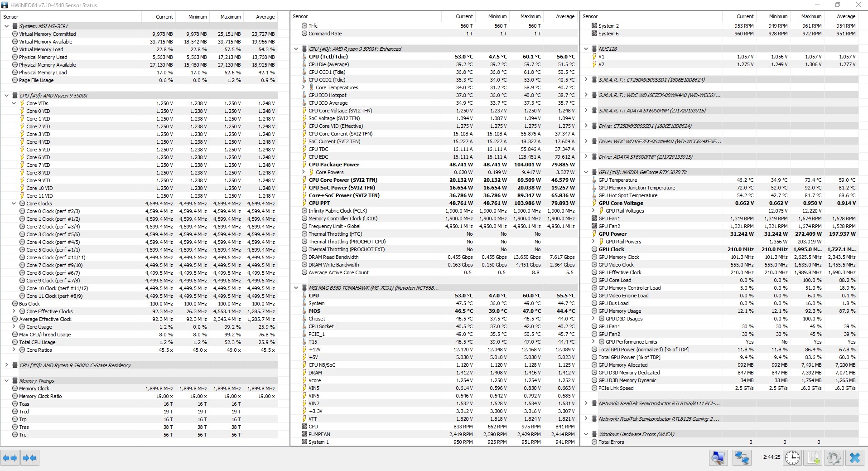Select Core 6 Clock (perf #10/11) row
Screen dimensions: 868x471
140,257
